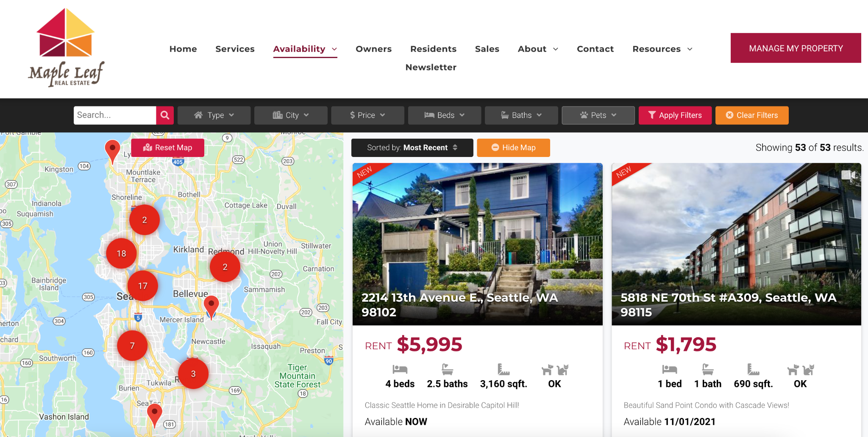
Task: Open the Beds filter dropdown
Action: tap(445, 115)
